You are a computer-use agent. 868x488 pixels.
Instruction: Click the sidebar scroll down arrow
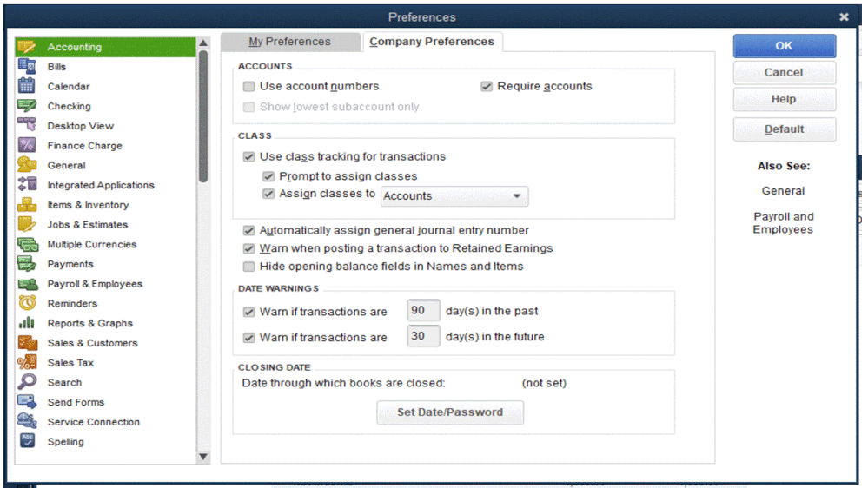pos(203,457)
